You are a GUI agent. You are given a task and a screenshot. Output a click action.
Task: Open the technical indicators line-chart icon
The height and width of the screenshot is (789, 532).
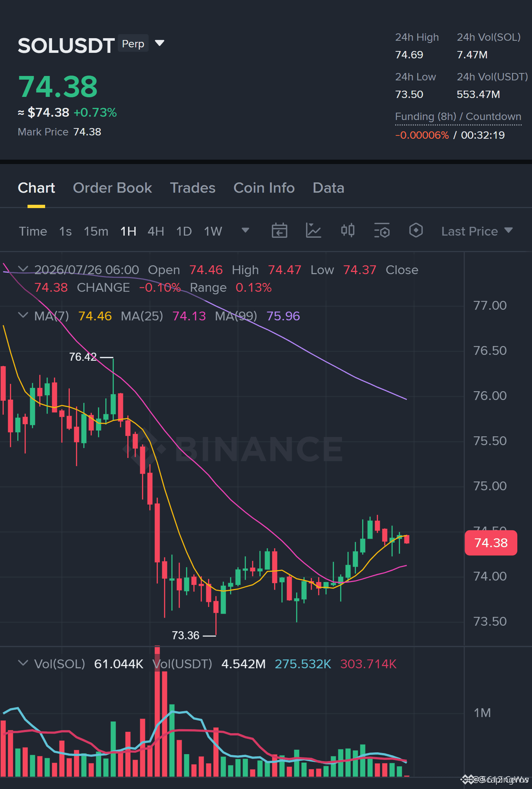(x=313, y=231)
